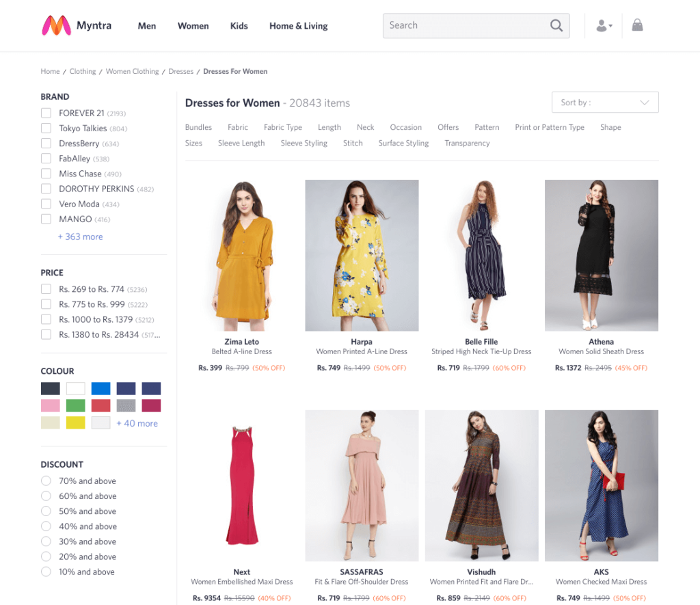Expand the Transparency filter
Screen dimensions: 700x605
(x=468, y=143)
